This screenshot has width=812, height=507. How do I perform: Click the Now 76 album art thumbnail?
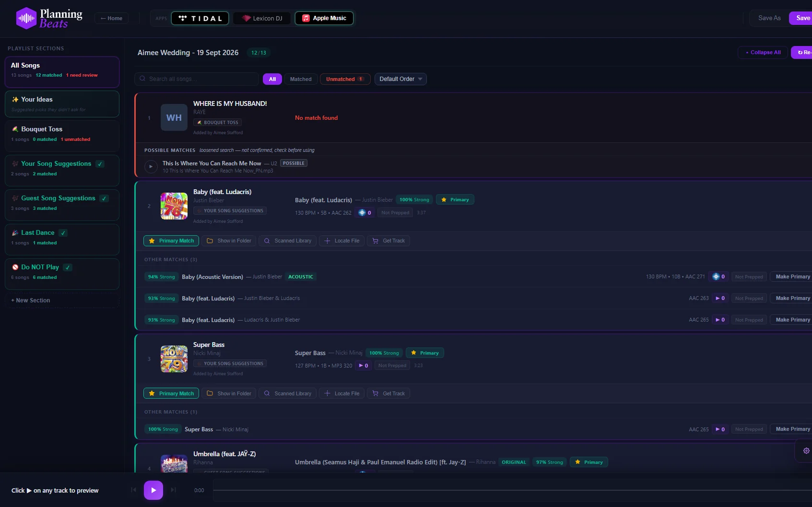coord(174,206)
